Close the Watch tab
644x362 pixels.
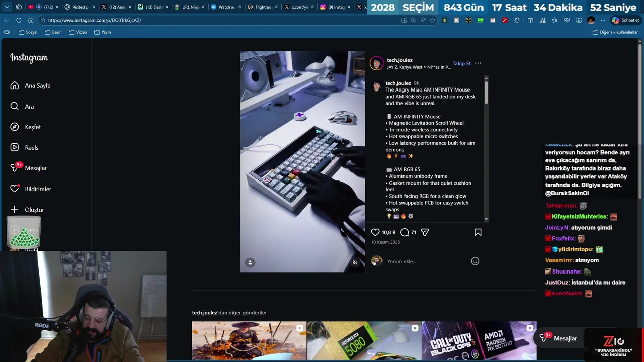(x=239, y=7)
